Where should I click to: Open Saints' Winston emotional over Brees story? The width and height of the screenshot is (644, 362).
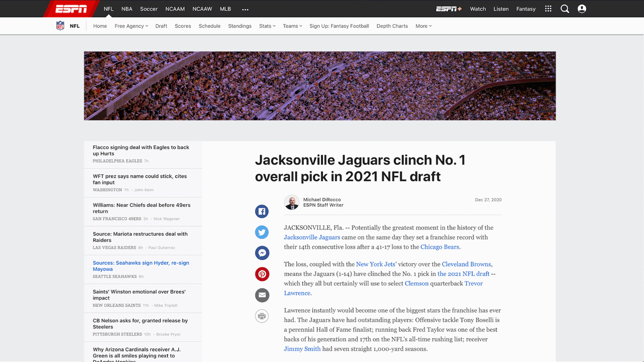tap(139, 295)
